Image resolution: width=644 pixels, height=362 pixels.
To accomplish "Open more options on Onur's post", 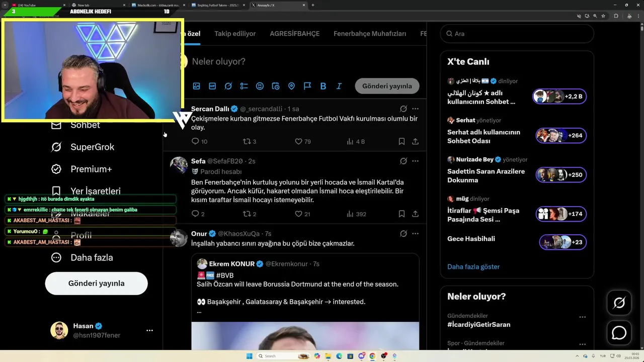I will click(x=416, y=233).
